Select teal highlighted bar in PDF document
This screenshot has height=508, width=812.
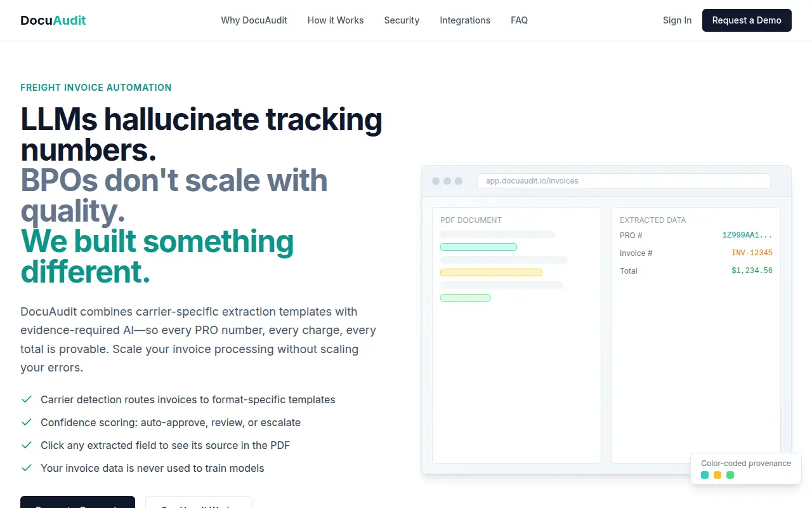pos(478,247)
